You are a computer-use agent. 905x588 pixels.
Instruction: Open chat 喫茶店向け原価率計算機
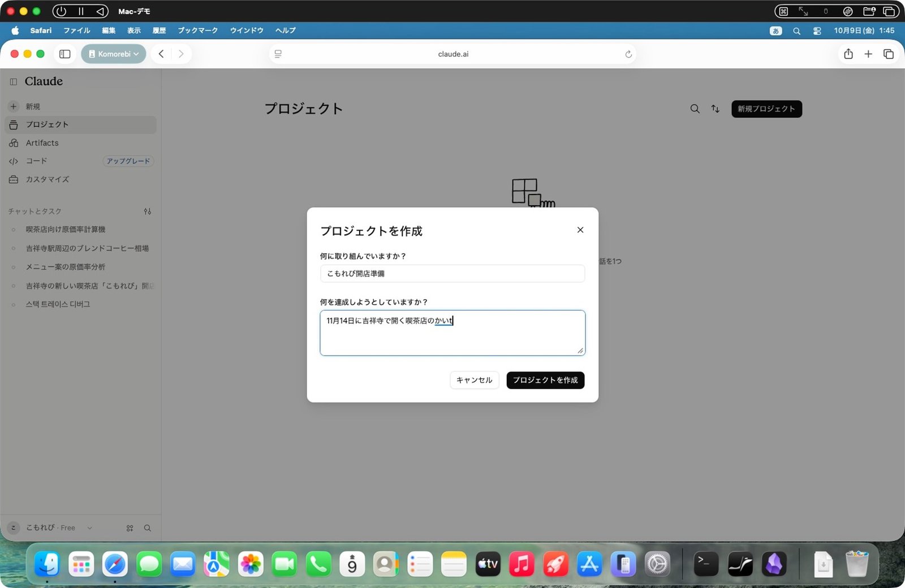tap(80, 230)
